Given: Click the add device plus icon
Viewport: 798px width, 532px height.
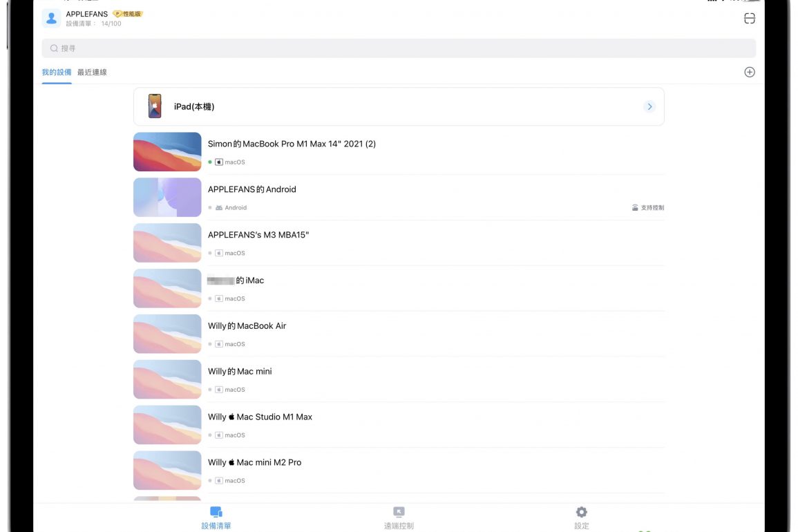Looking at the screenshot, I should click(749, 72).
